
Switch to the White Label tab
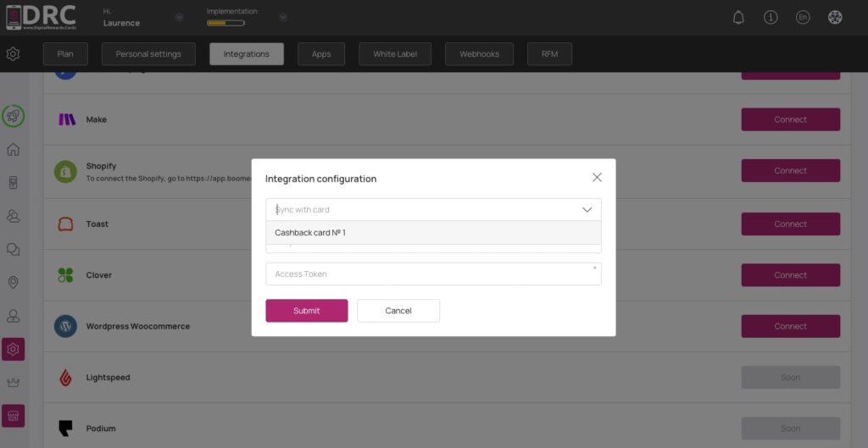point(395,54)
